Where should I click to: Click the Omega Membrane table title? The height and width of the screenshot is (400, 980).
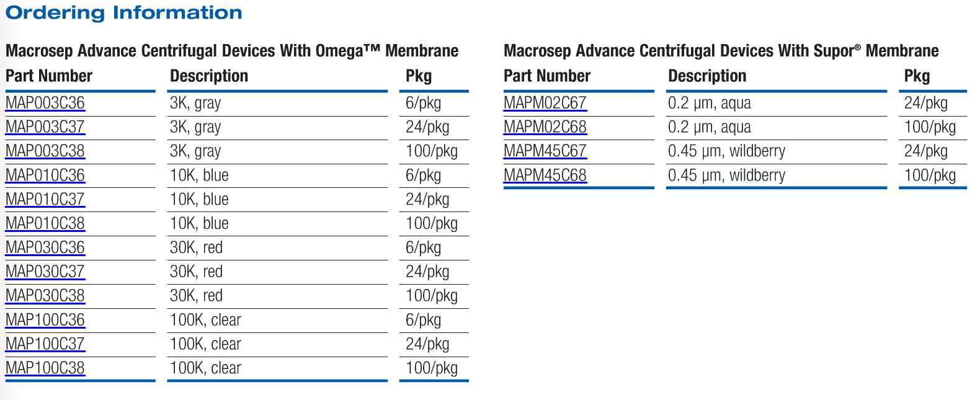point(232,51)
